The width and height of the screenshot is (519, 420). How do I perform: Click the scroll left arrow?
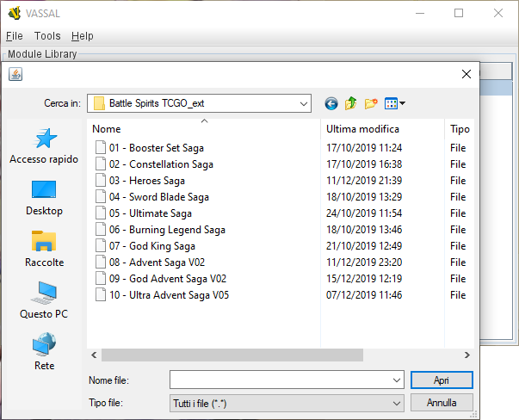[95, 355]
